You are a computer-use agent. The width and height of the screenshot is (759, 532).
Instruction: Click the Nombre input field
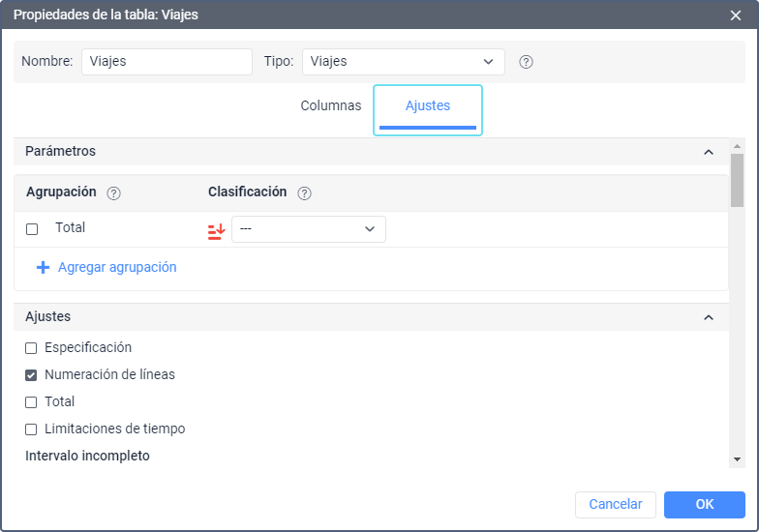[167, 62]
